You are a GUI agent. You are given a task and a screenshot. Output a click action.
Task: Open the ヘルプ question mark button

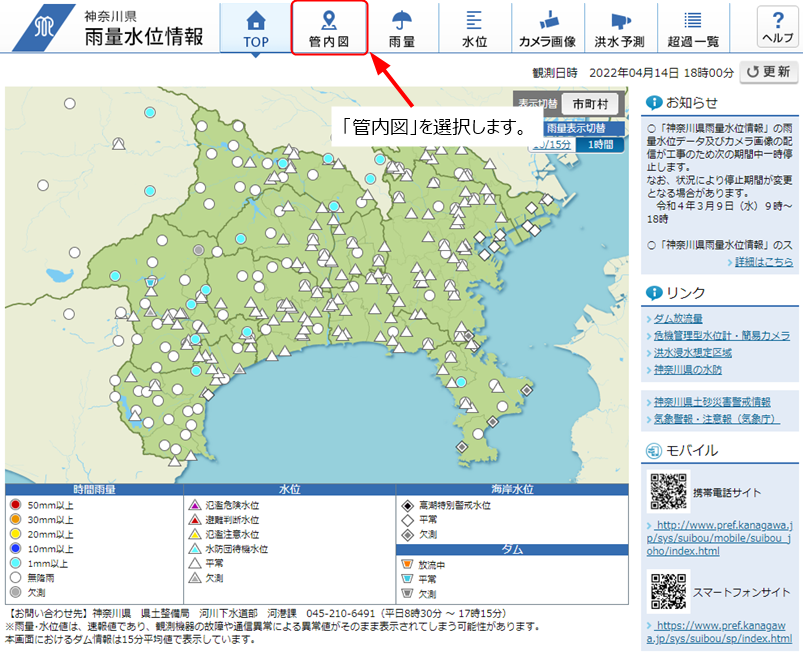click(777, 27)
